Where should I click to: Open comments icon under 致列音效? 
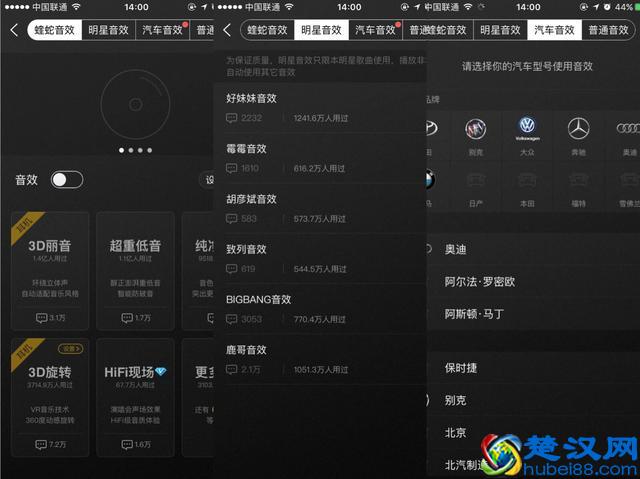point(231,269)
